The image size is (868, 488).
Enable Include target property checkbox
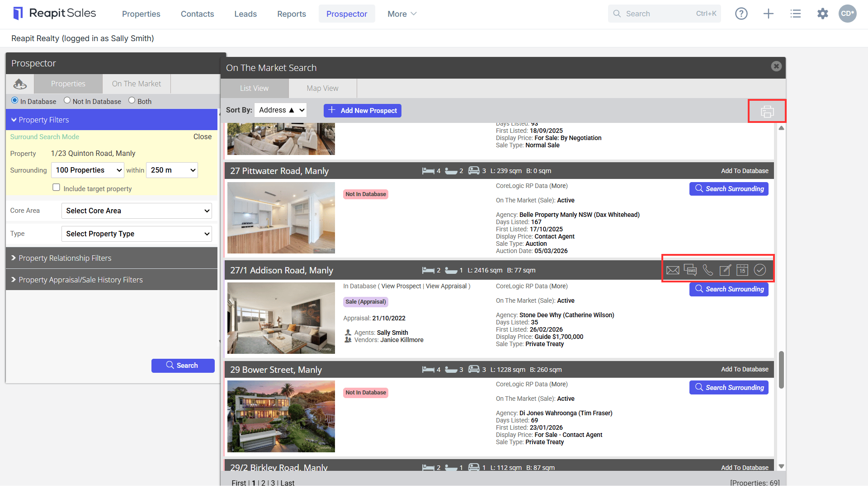pyautogui.click(x=56, y=188)
